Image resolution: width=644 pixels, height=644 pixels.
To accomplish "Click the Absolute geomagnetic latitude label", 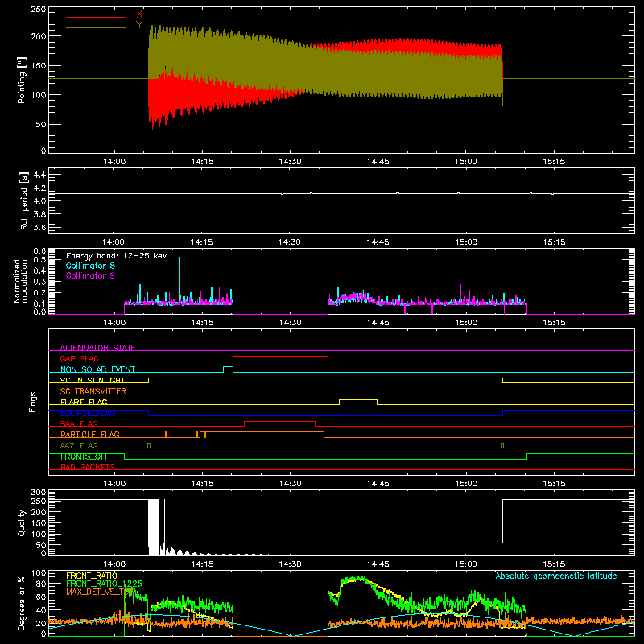I will pos(556,576).
